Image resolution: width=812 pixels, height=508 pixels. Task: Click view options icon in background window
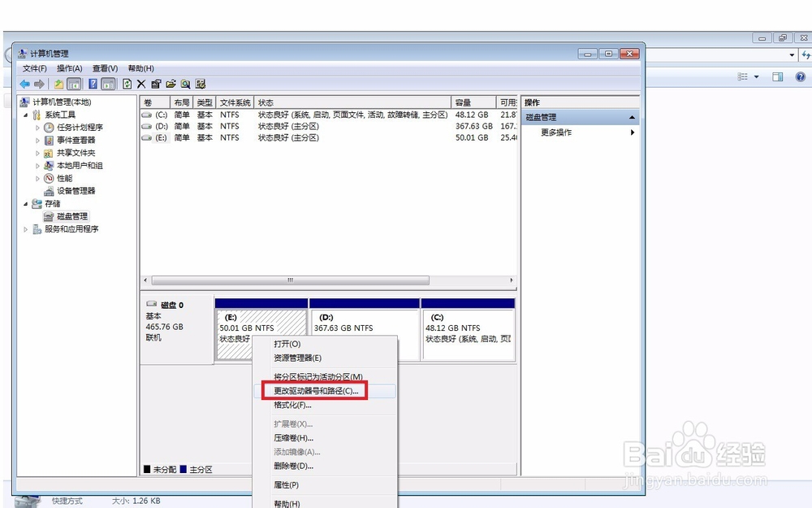tap(743, 76)
